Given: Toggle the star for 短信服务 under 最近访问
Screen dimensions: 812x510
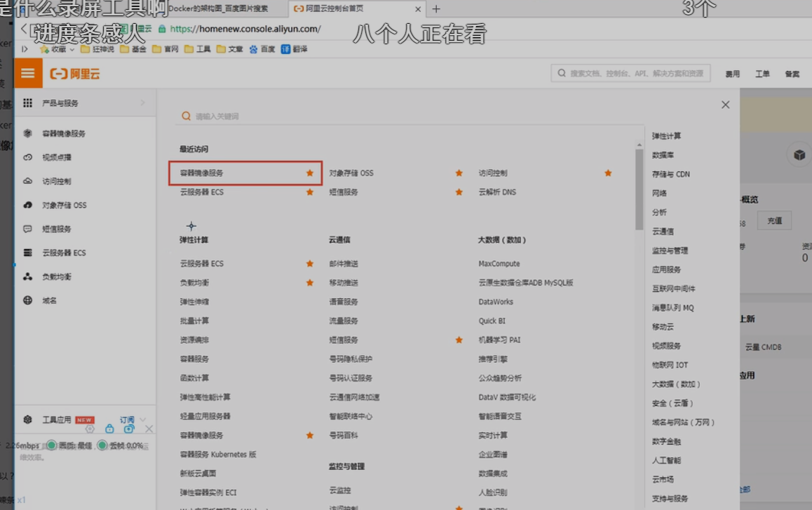Looking at the screenshot, I should pos(459,192).
